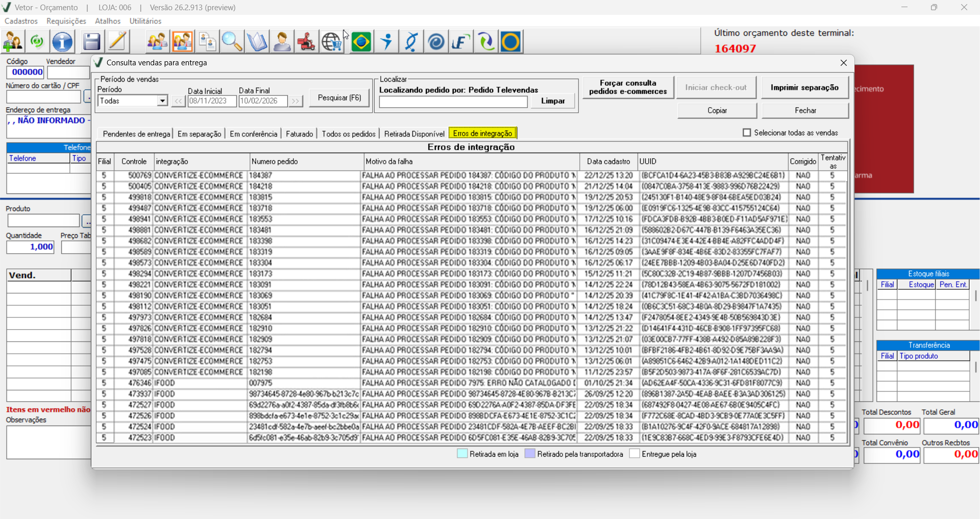
Task: Open the magnifying glass search tool
Action: pos(232,42)
